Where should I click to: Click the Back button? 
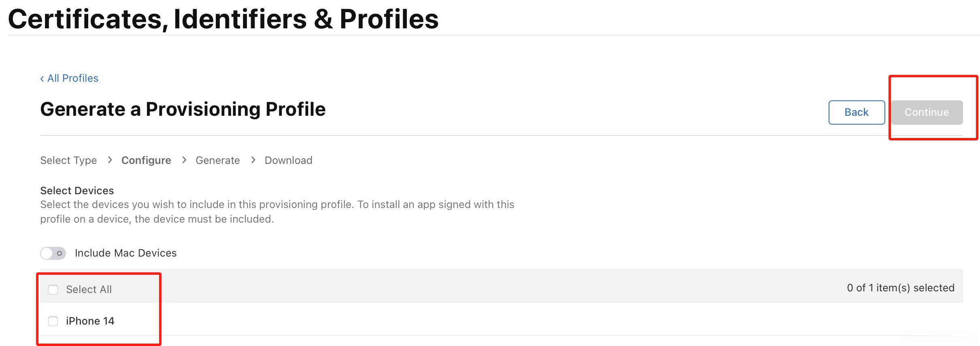point(856,112)
